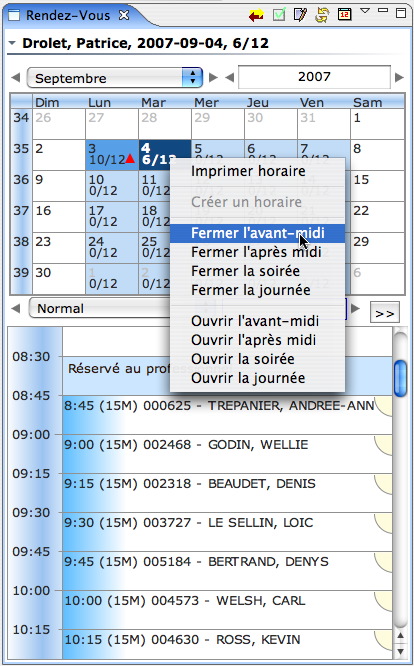Click the green checkmark toolbar icon
Screen dimensions: 414x666
coord(279,15)
